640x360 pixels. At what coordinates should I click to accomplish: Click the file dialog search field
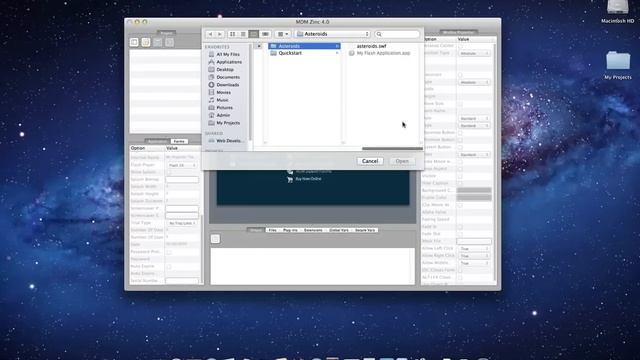point(397,34)
